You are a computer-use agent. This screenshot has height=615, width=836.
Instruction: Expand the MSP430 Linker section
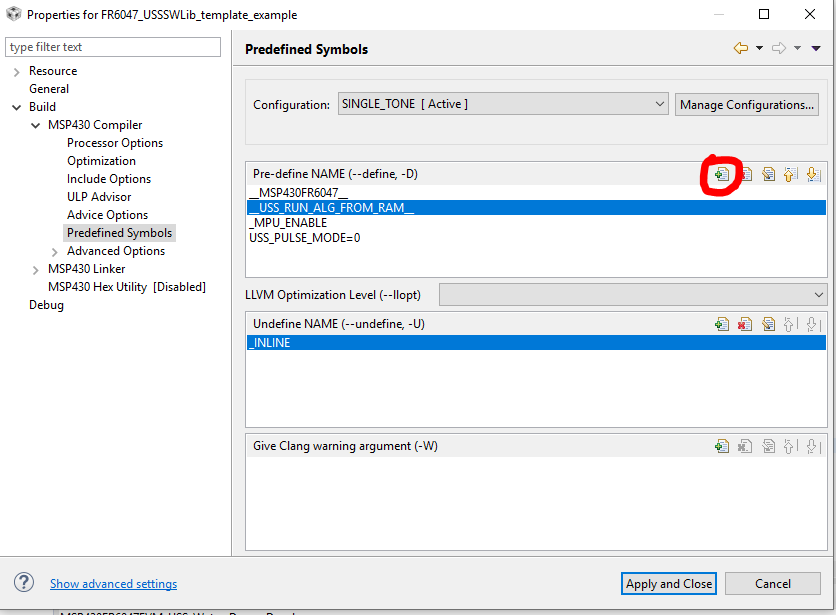tap(35, 268)
